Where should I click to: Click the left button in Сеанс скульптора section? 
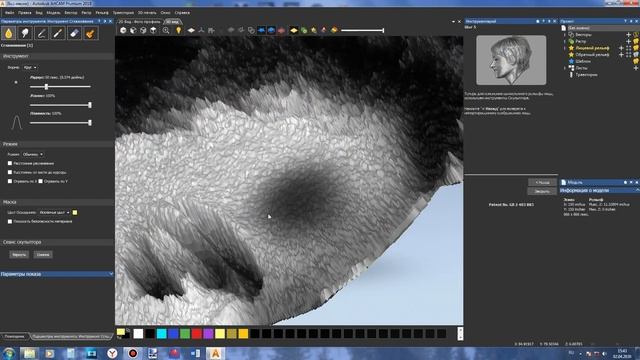click(19, 255)
